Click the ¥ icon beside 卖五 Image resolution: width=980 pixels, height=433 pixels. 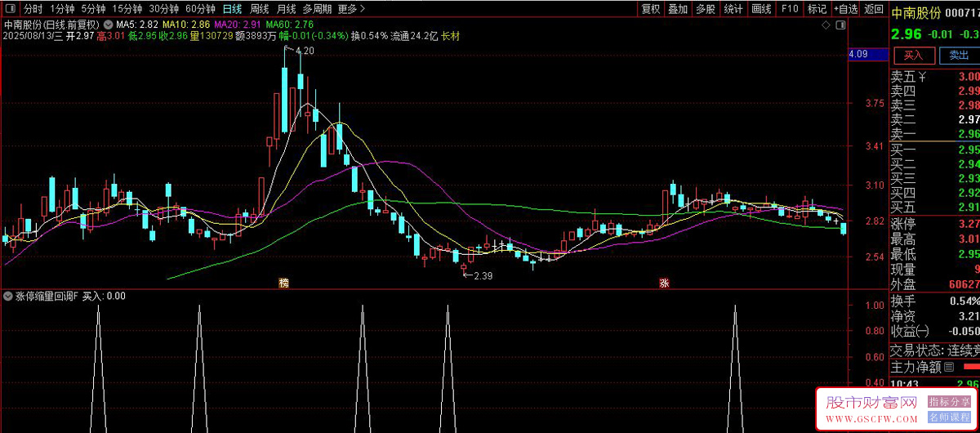pos(922,77)
